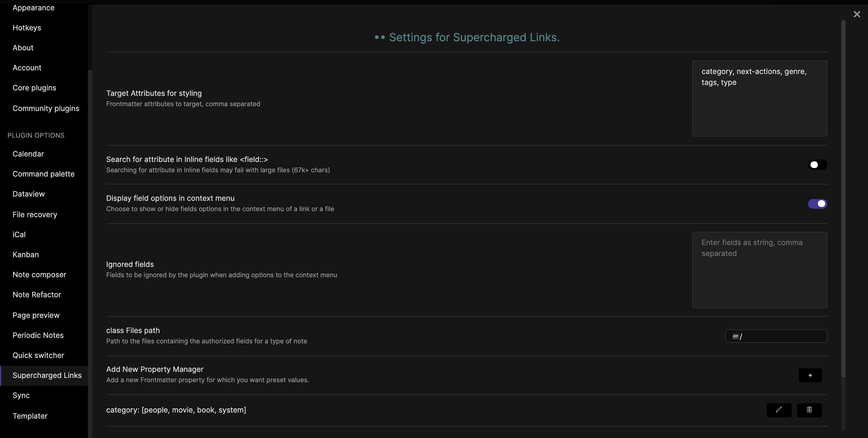Open Kanban plugin settings
Image resolution: width=868 pixels, height=438 pixels.
25,254
